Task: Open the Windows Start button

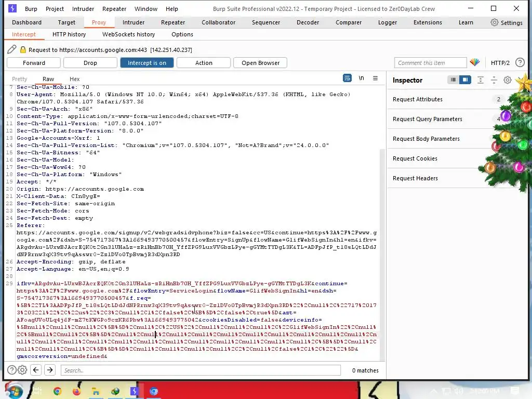Action: click(x=14, y=391)
